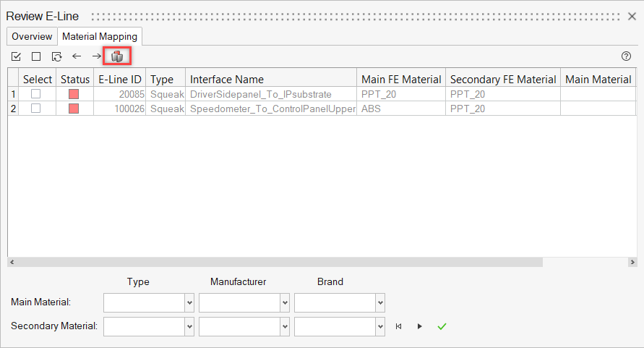Switch to the Overview tab
The image size is (644, 348).
click(32, 36)
